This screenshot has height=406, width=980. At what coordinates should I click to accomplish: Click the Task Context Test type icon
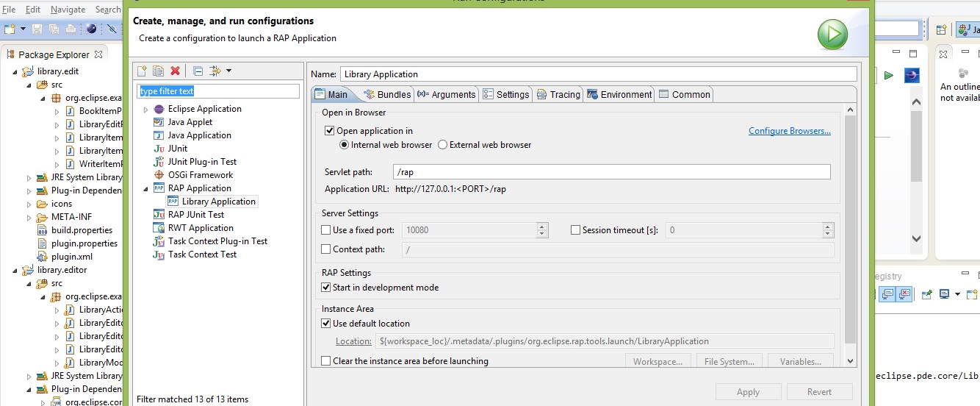pos(159,254)
